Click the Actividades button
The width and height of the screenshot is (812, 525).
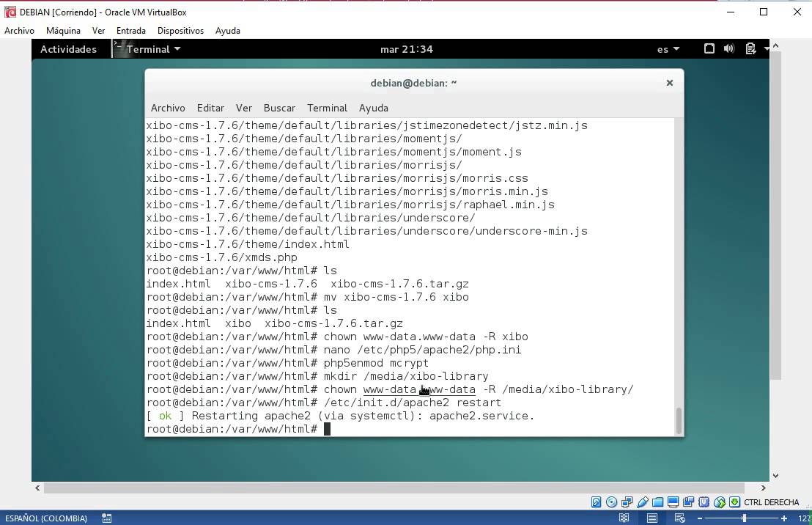pos(68,49)
